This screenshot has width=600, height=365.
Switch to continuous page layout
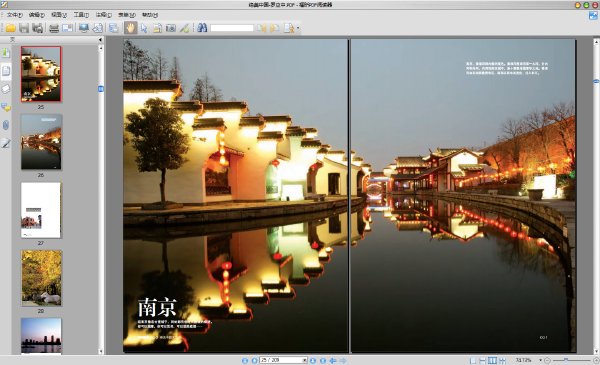[x=483, y=360]
